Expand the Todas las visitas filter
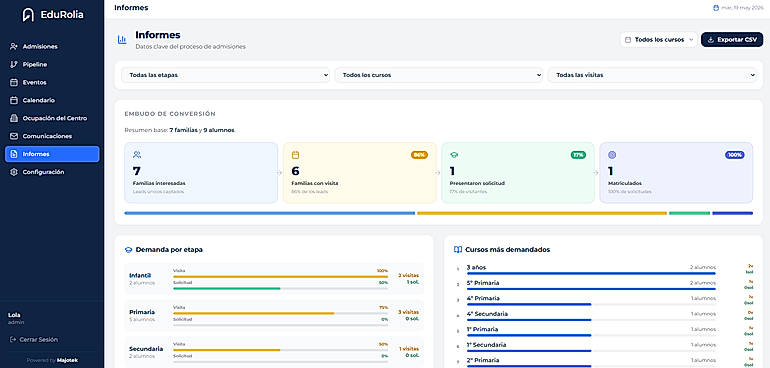 [x=652, y=75]
